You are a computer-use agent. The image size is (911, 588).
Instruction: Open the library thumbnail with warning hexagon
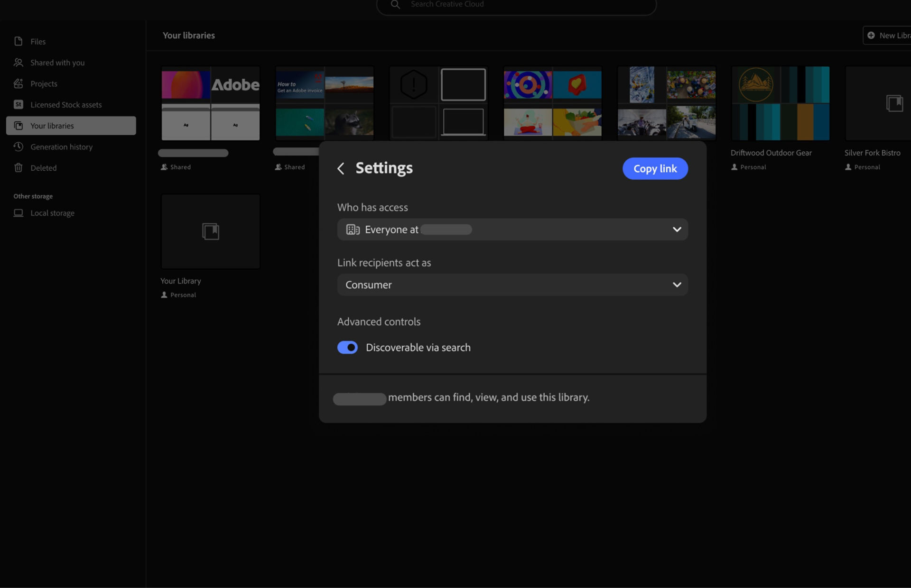pyautogui.click(x=438, y=102)
